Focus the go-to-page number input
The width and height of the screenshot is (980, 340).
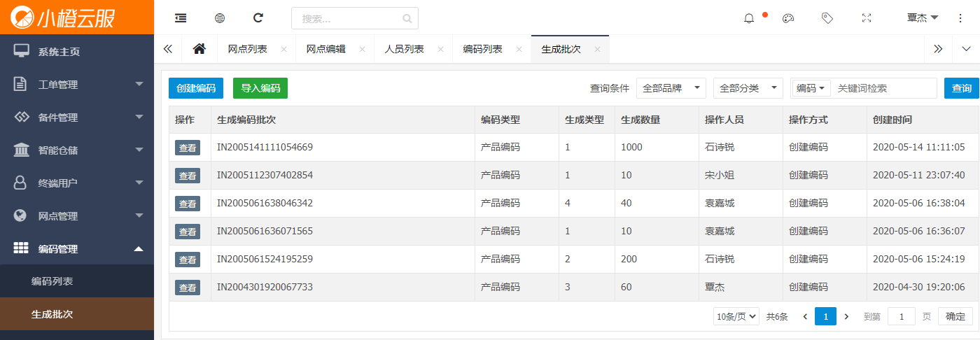coord(902,317)
